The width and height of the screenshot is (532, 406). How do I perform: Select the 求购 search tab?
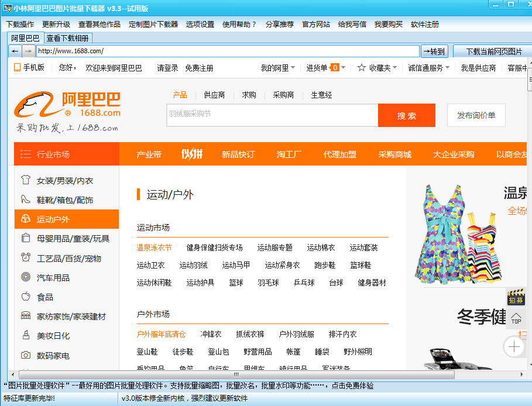249,95
